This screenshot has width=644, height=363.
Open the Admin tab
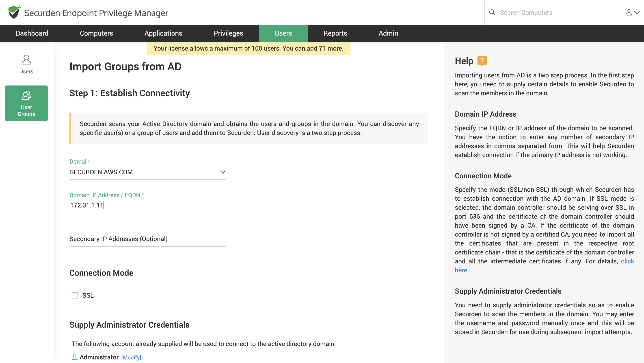(388, 33)
